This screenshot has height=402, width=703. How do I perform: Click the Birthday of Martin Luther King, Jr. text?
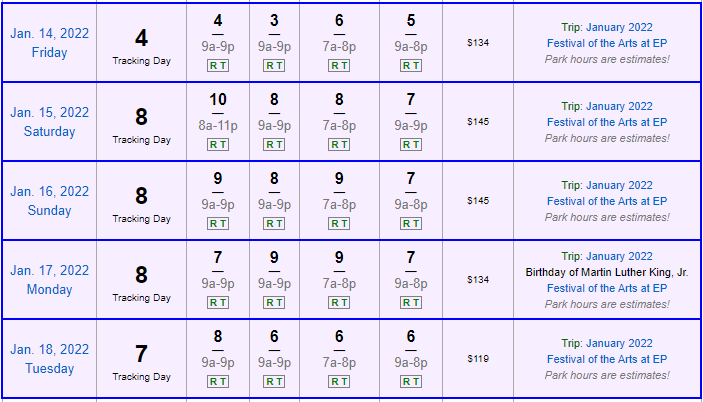(606, 272)
